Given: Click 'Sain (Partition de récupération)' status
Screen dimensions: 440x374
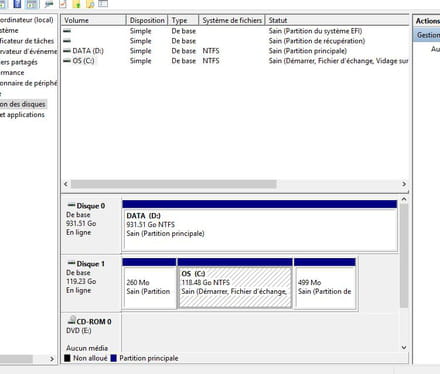Looking at the screenshot, I should pos(317,41).
